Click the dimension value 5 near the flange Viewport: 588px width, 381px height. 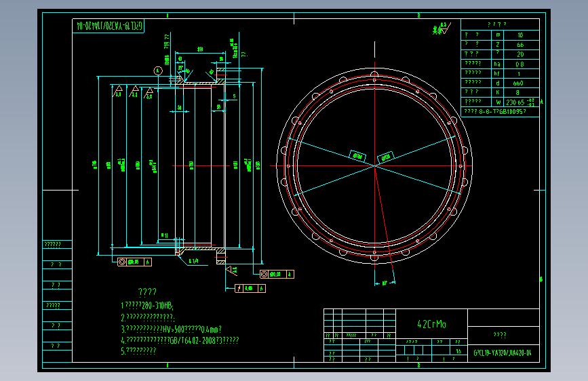(x=235, y=96)
